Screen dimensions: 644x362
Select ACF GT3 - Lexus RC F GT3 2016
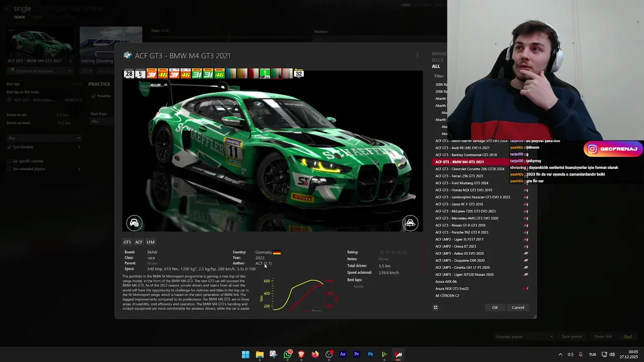click(481, 204)
